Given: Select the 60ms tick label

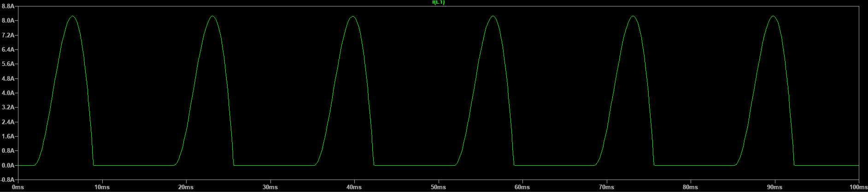Looking at the screenshot, I should coord(522,187).
